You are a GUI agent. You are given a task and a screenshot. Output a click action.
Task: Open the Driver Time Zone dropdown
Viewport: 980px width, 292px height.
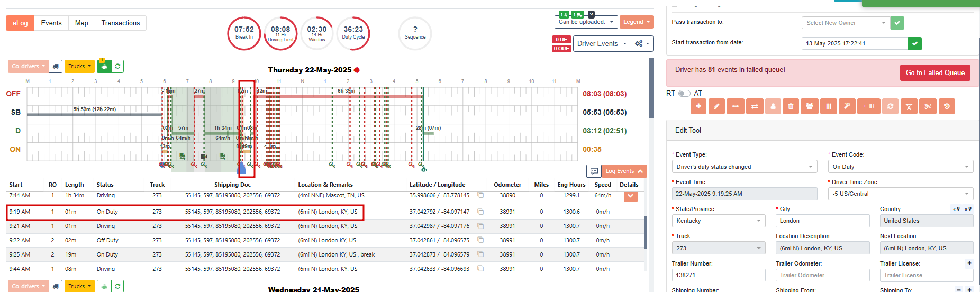[x=901, y=194]
